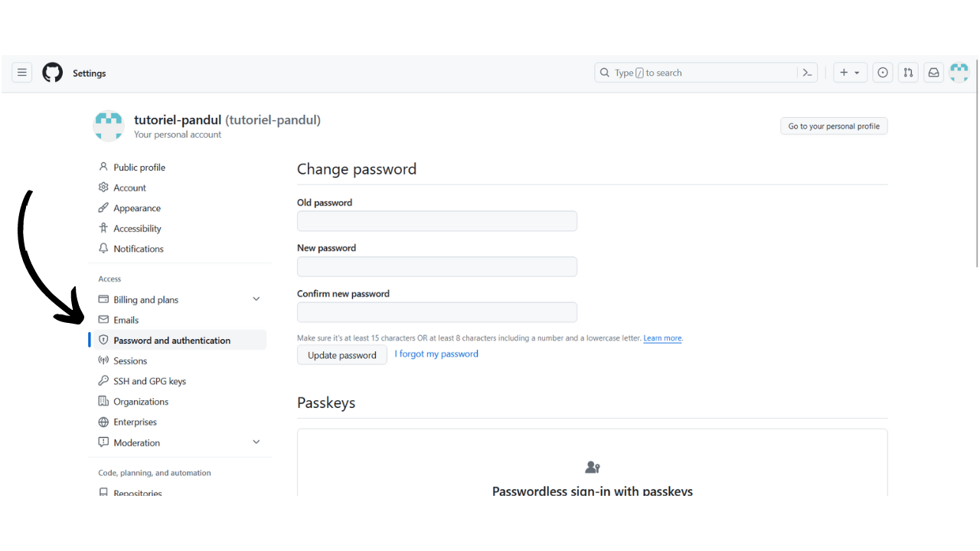
Task: Open the I forgot my password link
Action: [436, 354]
